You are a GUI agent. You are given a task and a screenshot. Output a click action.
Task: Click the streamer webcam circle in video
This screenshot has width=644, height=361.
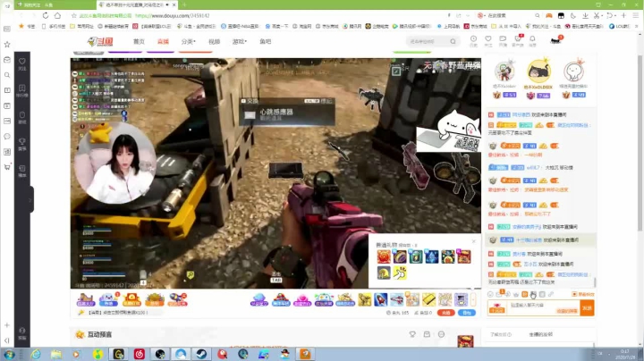point(115,163)
